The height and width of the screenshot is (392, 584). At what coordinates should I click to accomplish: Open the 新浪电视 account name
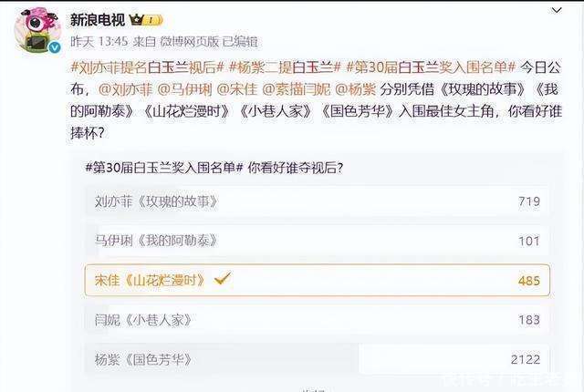(98, 20)
